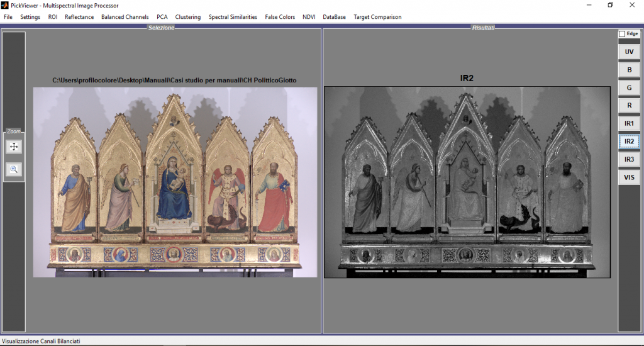
Task: Display the IR3 channel
Action: 629,159
